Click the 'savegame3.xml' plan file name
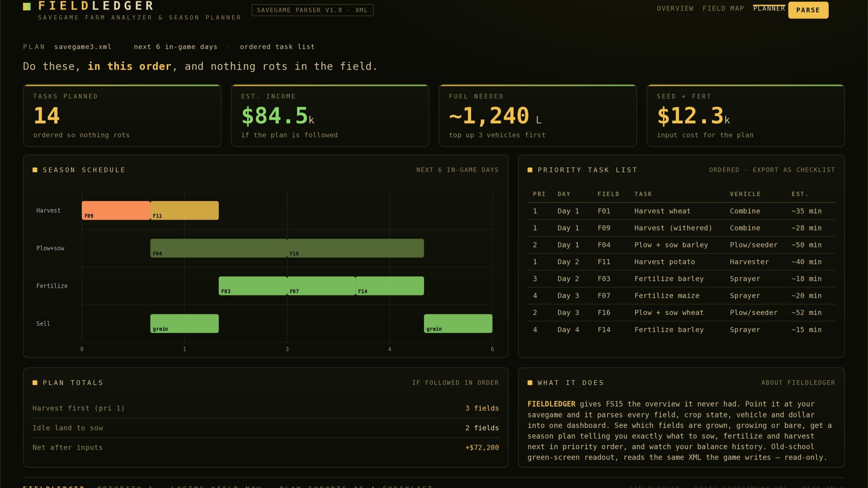 click(x=83, y=47)
